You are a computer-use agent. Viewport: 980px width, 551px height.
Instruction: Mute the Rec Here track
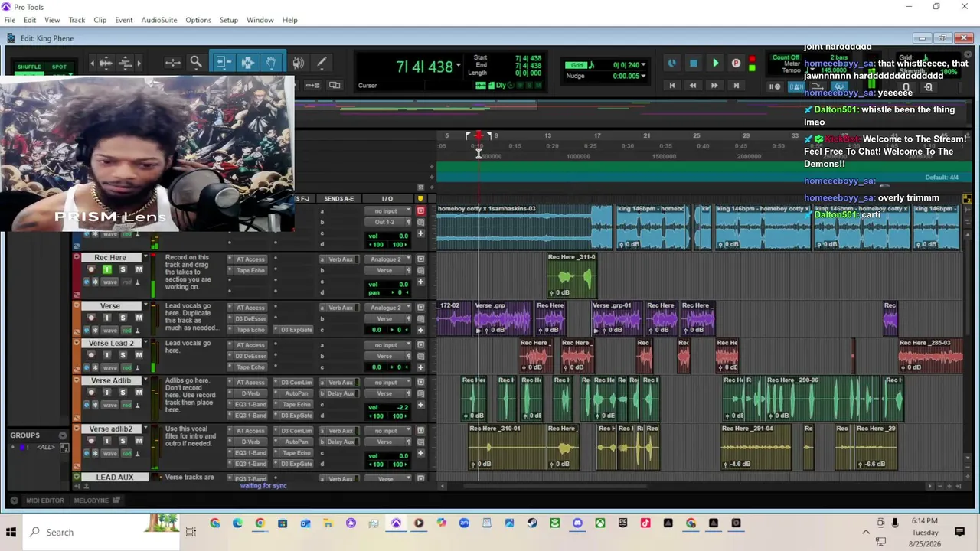[139, 269]
